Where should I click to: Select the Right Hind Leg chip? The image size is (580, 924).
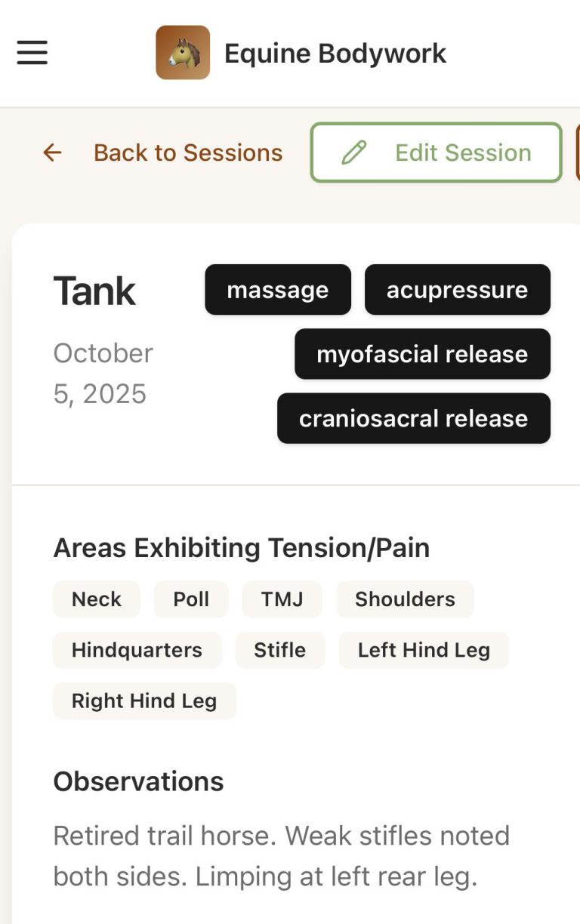[x=144, y=701]
